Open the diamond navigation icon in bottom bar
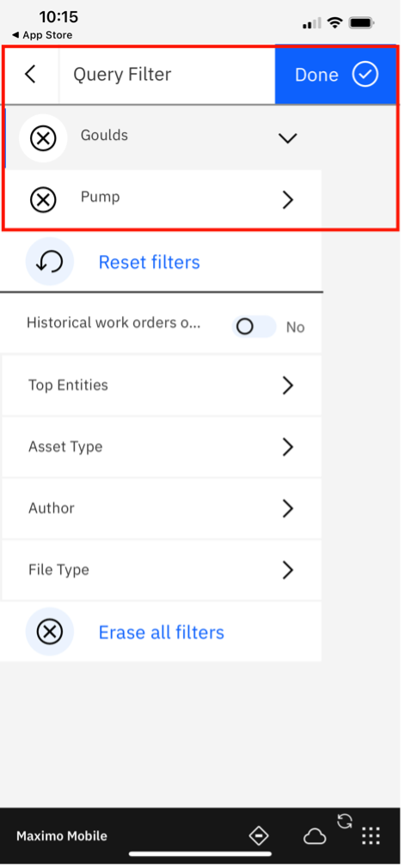The height and width of the screenshot is (868, 404). 259,836
